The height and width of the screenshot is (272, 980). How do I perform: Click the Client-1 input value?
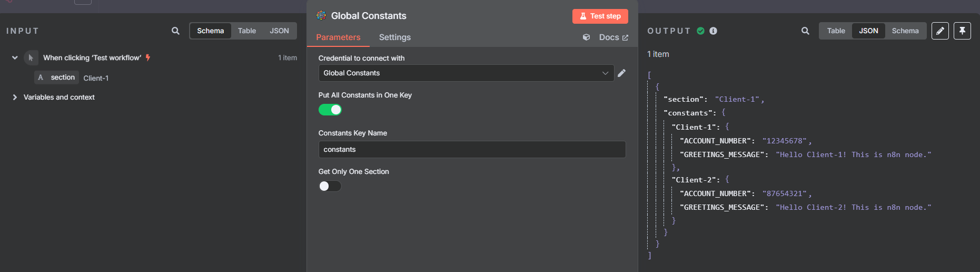(x=96, y=78)
